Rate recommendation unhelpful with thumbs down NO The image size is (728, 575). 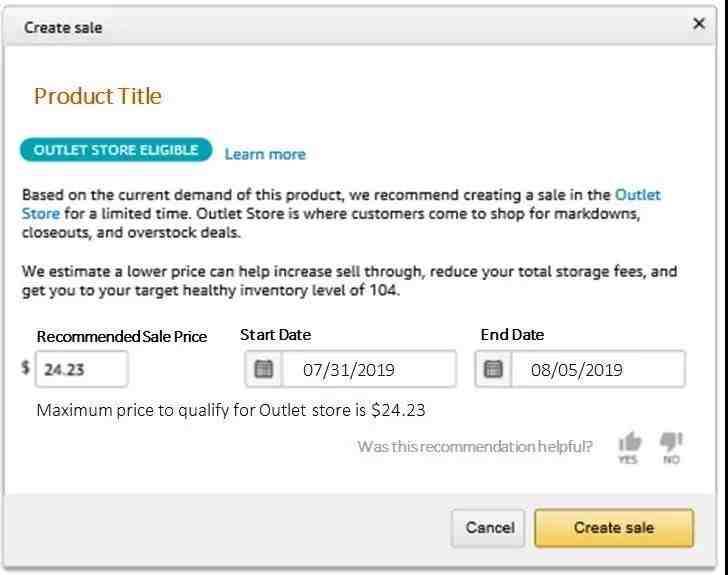(671, 448)
